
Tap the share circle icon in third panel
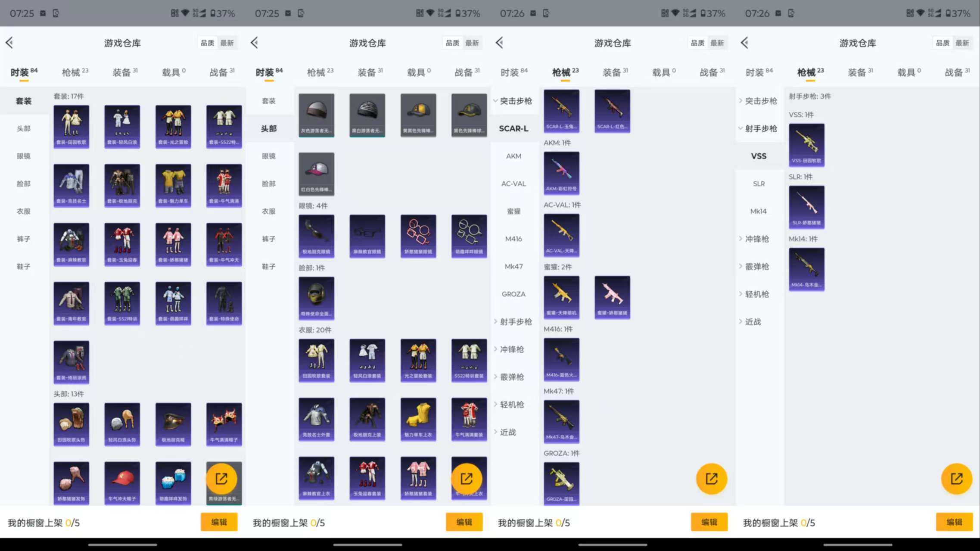click(x=712, y=479)
